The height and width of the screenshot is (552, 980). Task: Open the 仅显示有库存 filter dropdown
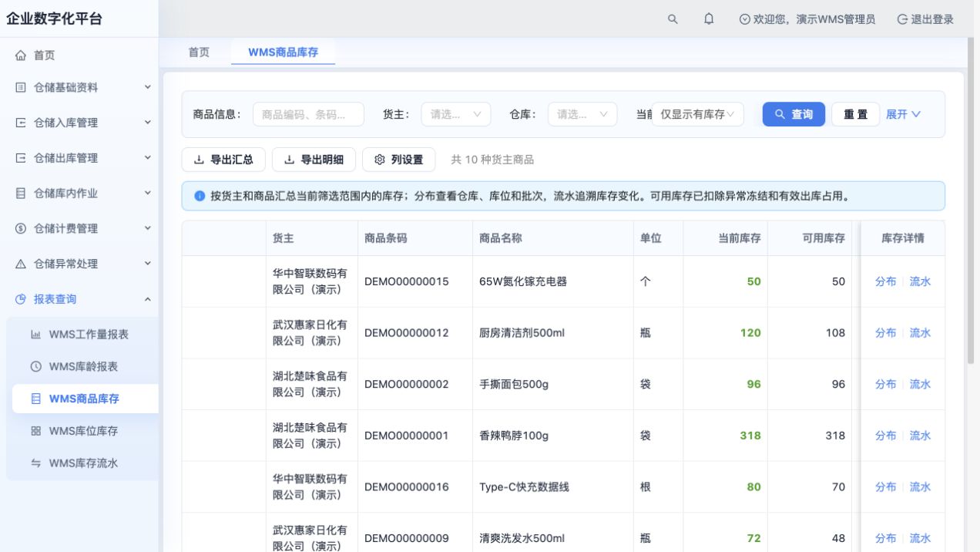click(x=698, y=114)
